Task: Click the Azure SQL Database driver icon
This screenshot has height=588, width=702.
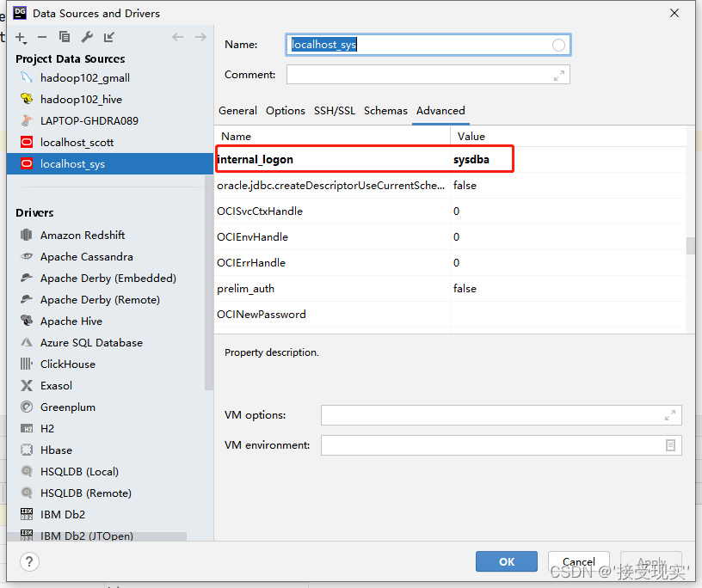Action: pyautogui.click(x=27, y=342)
